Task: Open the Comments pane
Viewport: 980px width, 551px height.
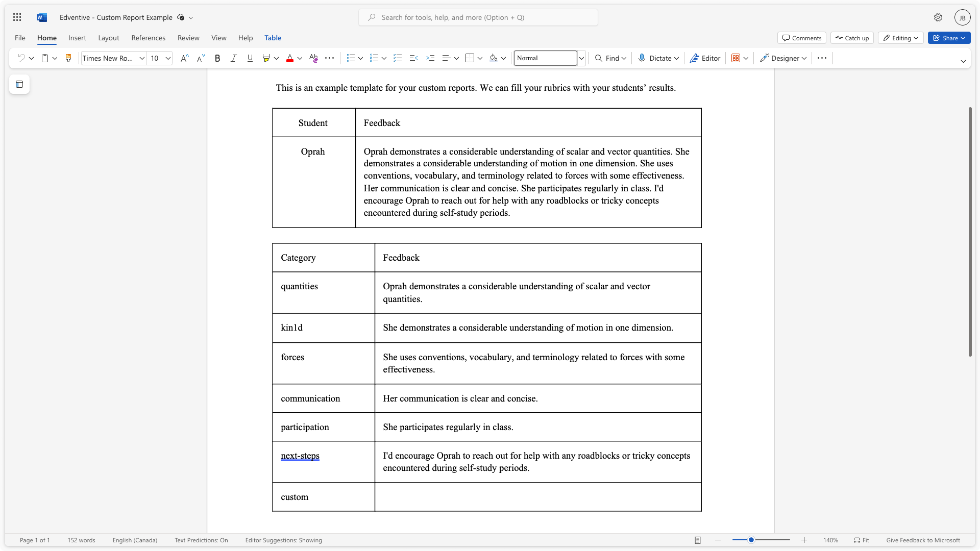Action: pos(802,38)
